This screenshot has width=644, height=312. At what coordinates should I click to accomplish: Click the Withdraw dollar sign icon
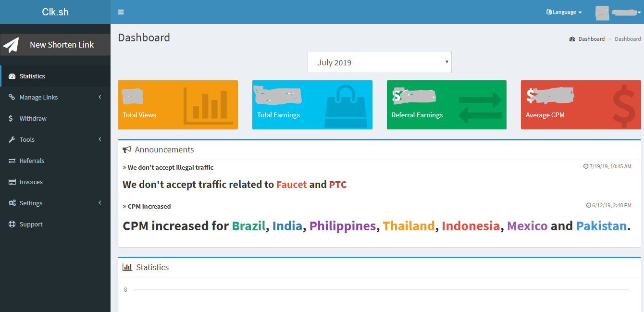click(x=11, y=118)
